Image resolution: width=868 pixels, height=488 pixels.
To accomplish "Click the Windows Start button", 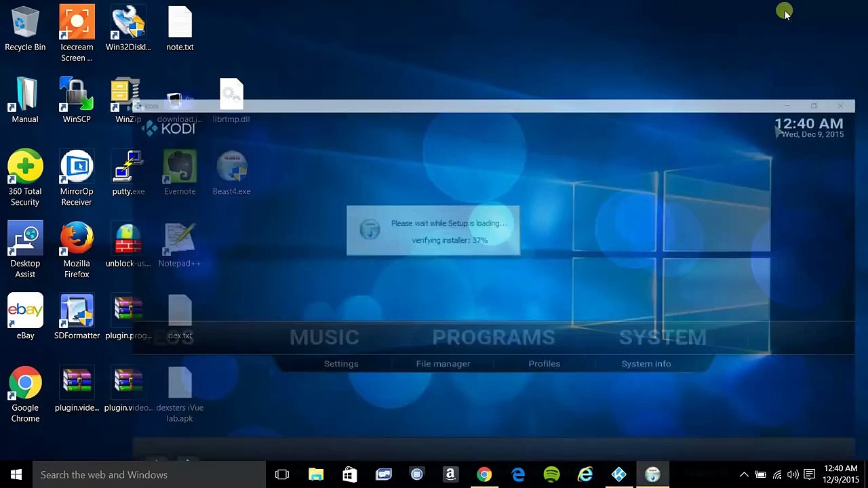I will pyautogui.click(x=16, y=474).
